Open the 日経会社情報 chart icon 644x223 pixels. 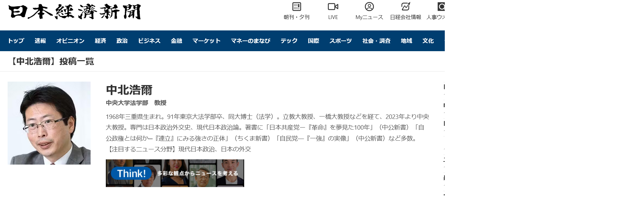406,7
